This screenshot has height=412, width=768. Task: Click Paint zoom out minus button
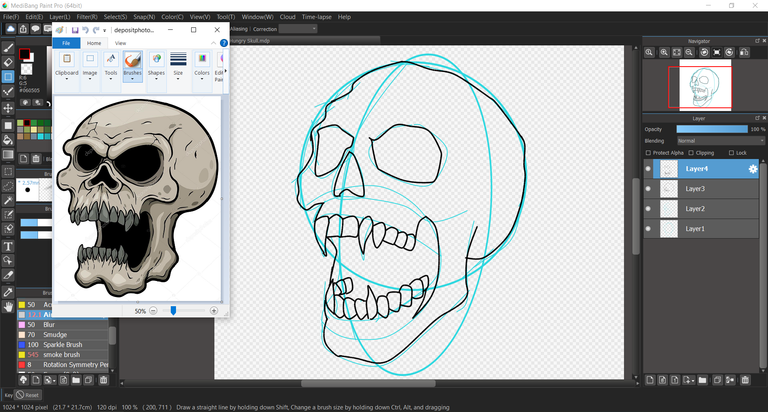pos(153,311)
